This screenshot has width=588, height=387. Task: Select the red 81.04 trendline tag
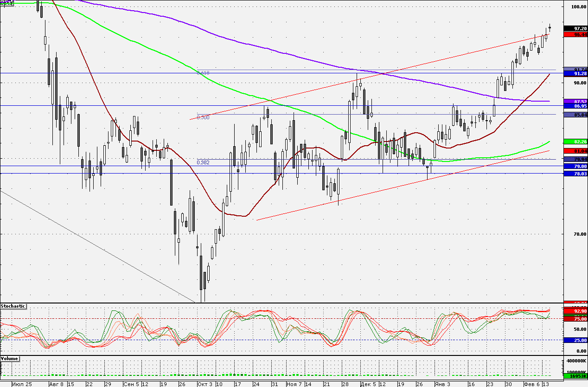(575, 151)
